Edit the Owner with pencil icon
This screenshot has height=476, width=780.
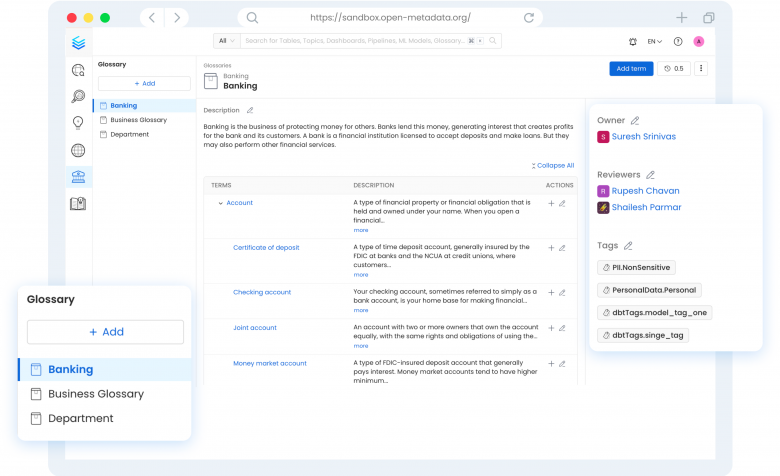[635, 120]
